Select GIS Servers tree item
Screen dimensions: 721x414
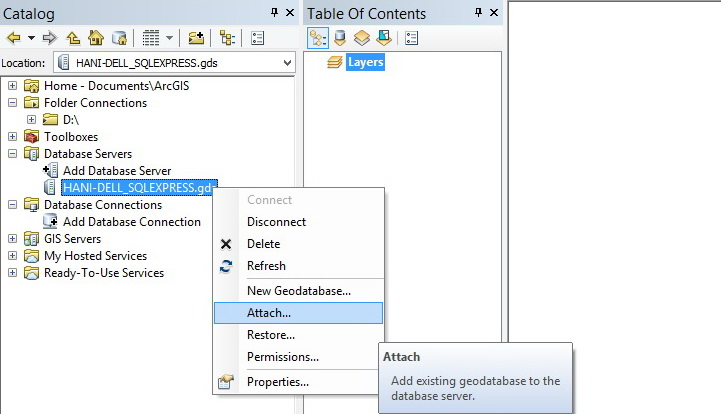coord(72,239)
